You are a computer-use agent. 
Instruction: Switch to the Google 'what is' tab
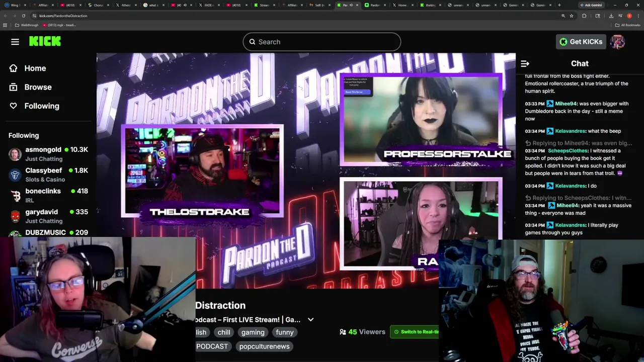click(152, 5)
